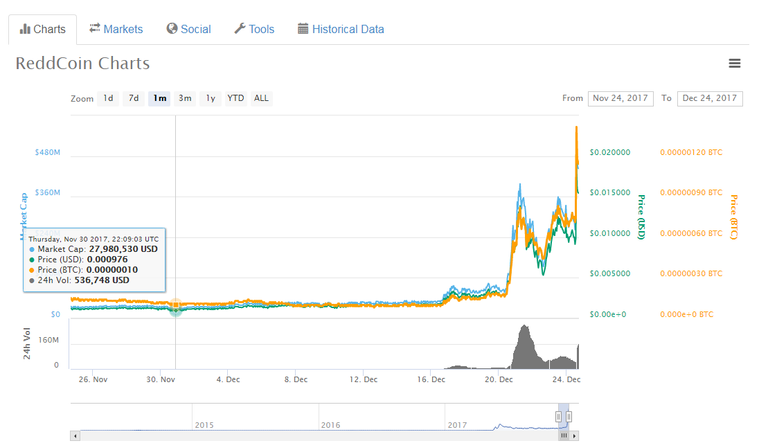Click the calendar icon beside Historical Data
Image resolution: width=768 pixels, height=445 pixels.
[303, 29]
